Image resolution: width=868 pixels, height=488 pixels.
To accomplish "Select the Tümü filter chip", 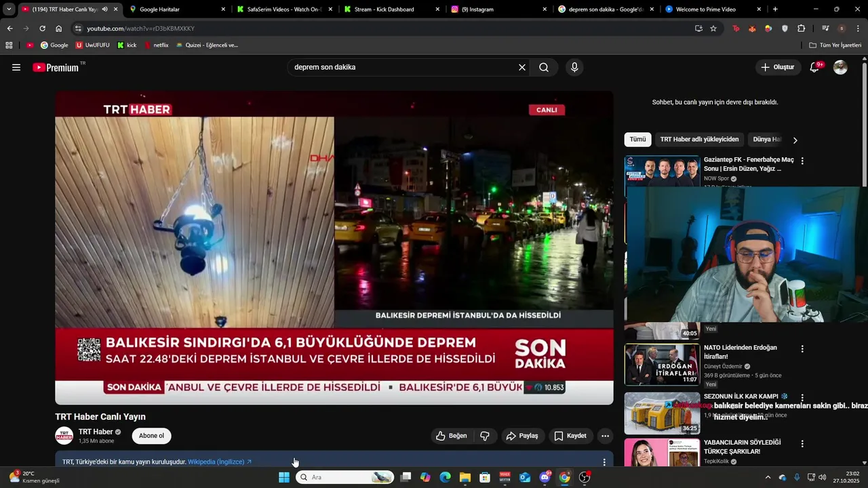I will 638,140.
